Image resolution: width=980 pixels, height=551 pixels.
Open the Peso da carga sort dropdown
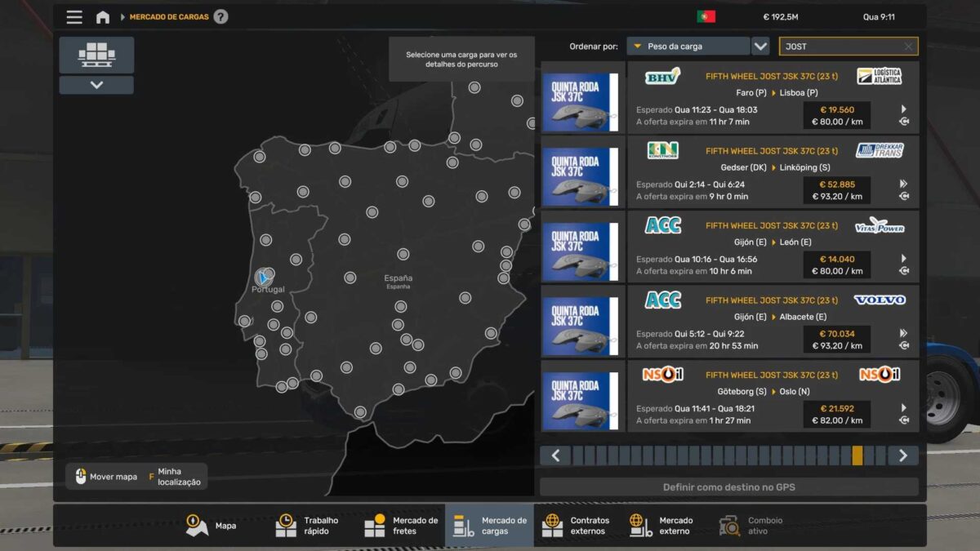(688, 47)
